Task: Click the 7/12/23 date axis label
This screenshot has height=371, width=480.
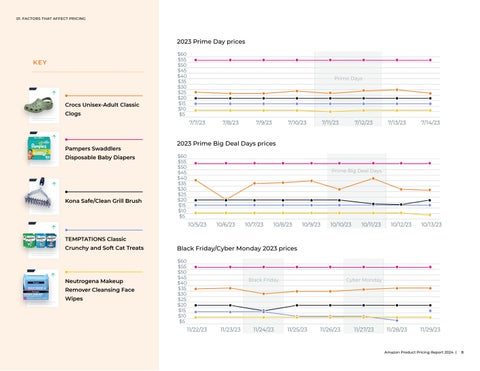Action: click(x=364, y=123)
